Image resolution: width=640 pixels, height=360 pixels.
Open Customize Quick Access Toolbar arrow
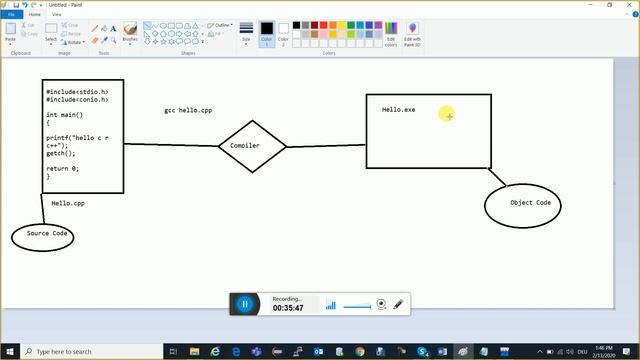click(x=41, y=5)
